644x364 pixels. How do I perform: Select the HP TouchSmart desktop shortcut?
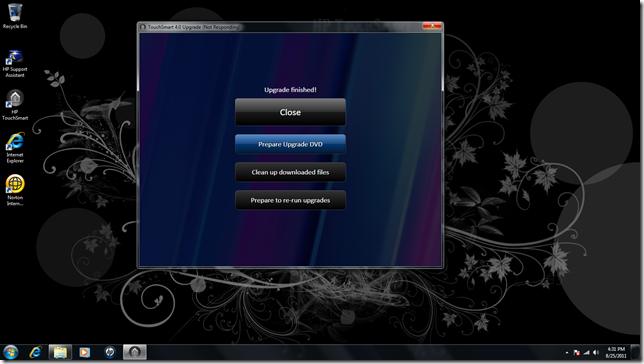point(15,106)
